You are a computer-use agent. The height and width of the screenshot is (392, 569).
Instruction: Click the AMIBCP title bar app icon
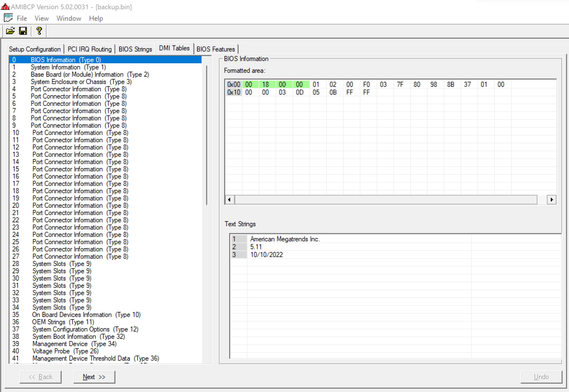5,6
